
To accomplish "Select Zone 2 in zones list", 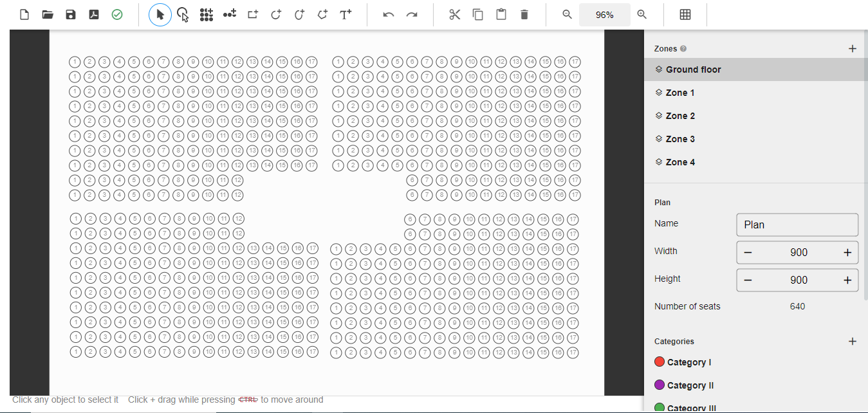I will coord(680,116).
